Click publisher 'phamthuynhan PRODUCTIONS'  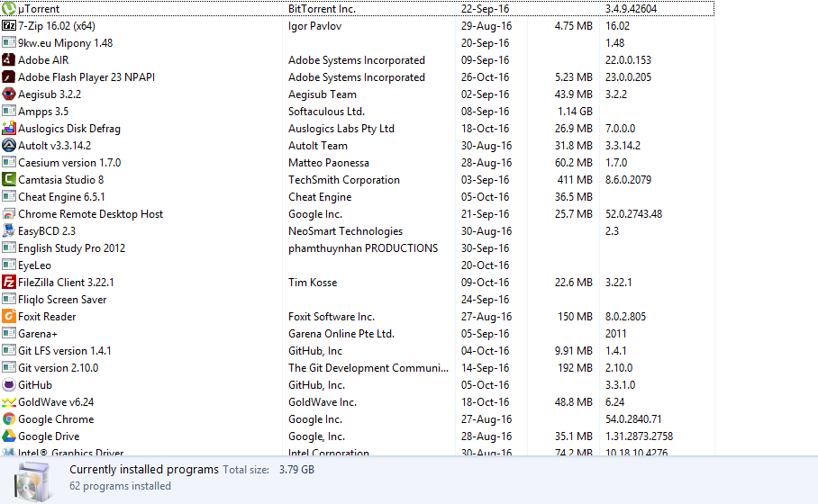(x=363, y=248)
